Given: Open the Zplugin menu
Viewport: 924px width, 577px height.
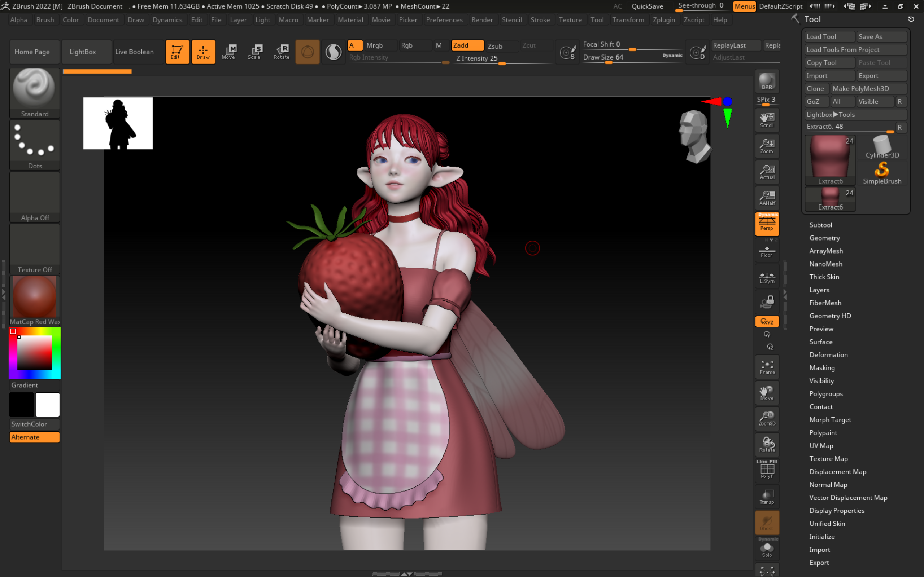Looking at the screenshot, I should click(x=664, y=20).
